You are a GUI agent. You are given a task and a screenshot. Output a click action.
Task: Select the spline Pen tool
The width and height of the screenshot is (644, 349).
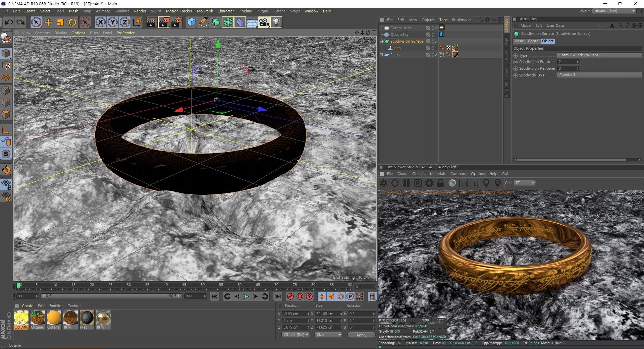pyautogui.click(x=204, y=22)
